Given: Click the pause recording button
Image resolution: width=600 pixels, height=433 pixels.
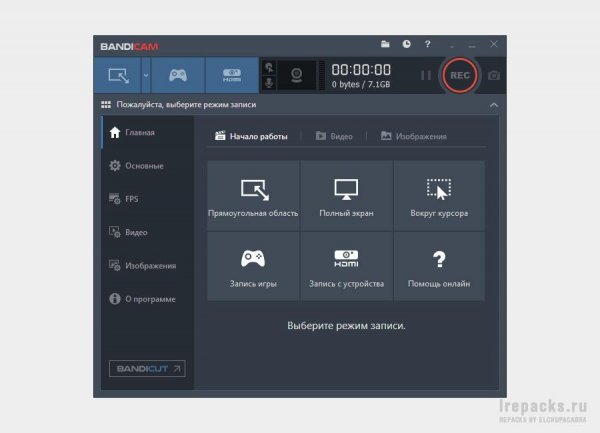Looking at the screenshot, I should [426, 75].
